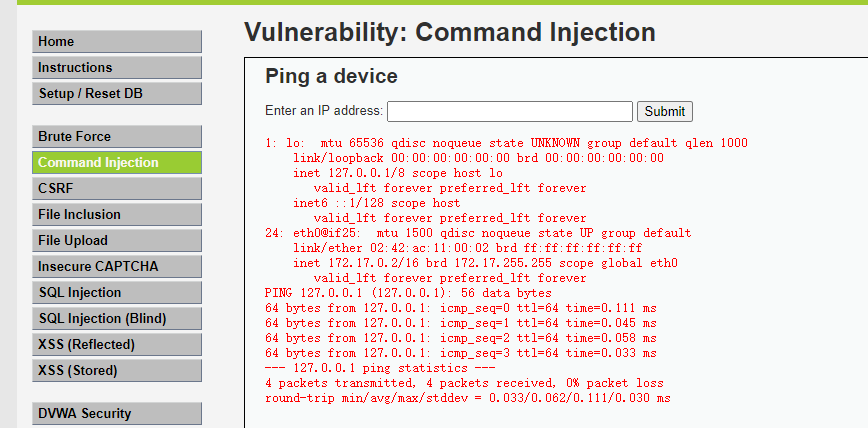Select Brute Force in the sidebar
Image resolution: width=868 pixels, height=428 pixels.
[x=116, y=136]
